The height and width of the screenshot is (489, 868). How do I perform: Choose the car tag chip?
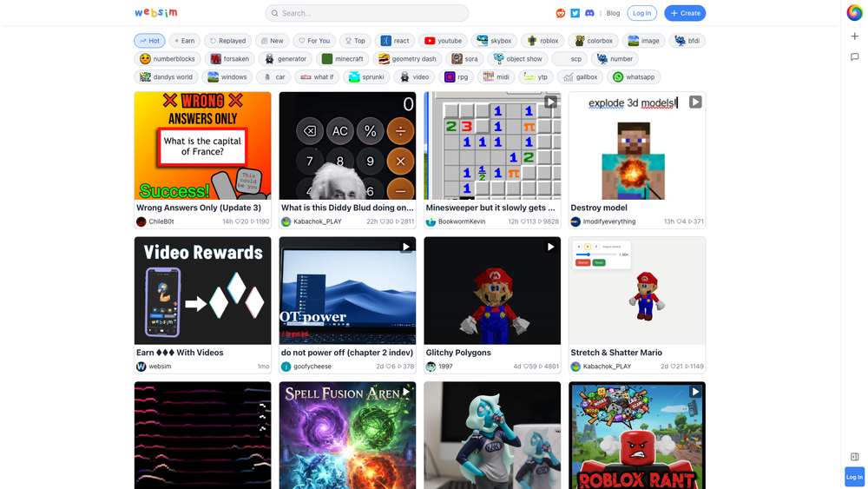(273, 77)
